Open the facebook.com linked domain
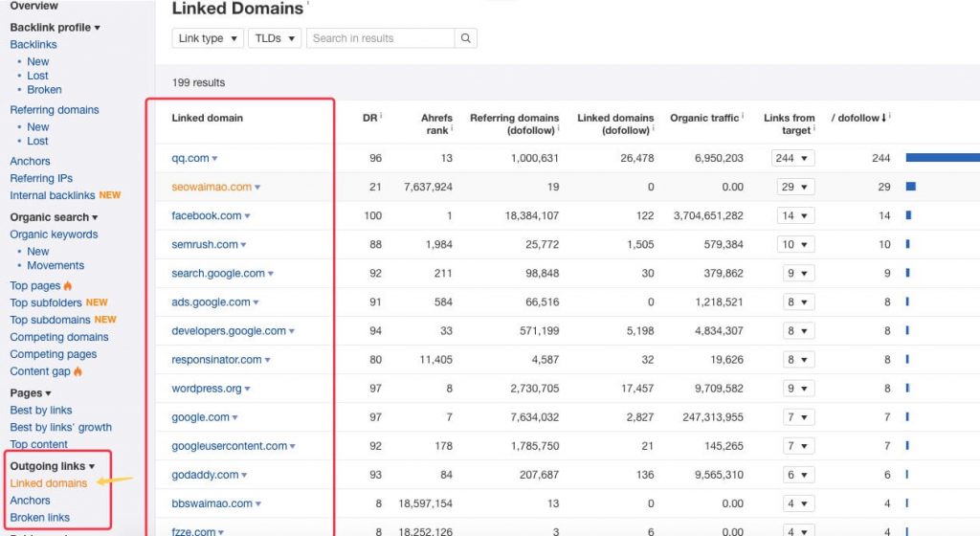The width and height of the screenshot is (980, 536). [207, 215]
